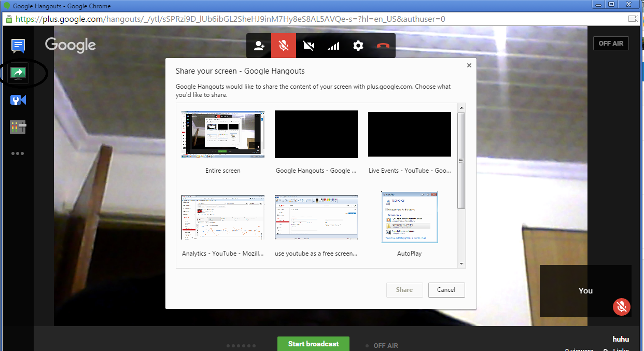644x351 pixels.
Task: Show more apps via three-dots icon
Action: [18, 153]
